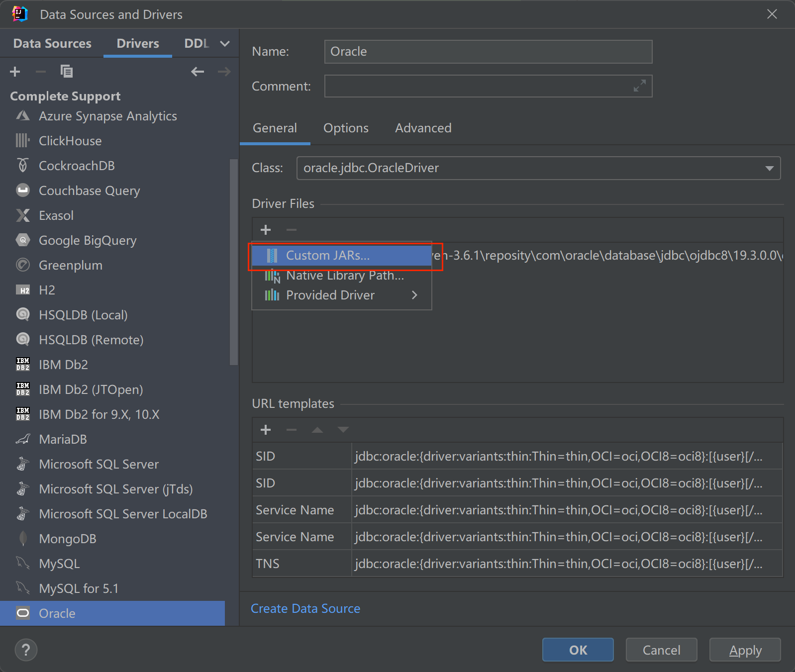Switch to the Drivers tab
This screenshot has height=672, width=795.
point(138,43)
